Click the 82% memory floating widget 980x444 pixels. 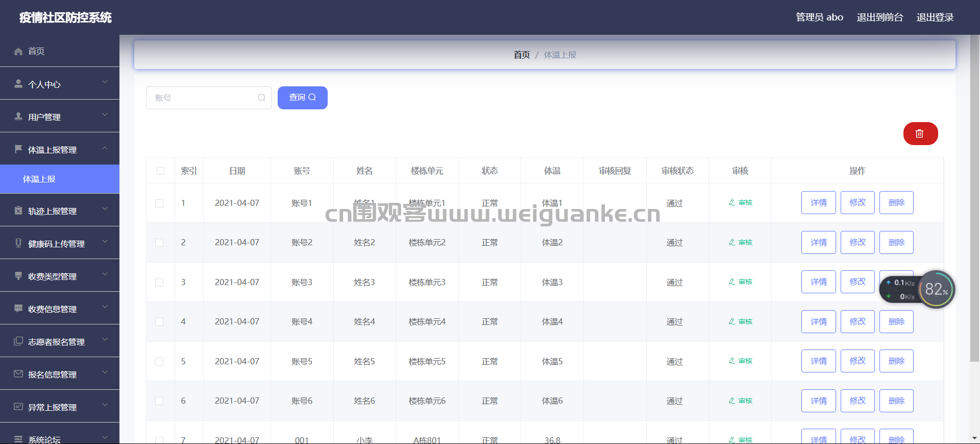pos(936,289)
